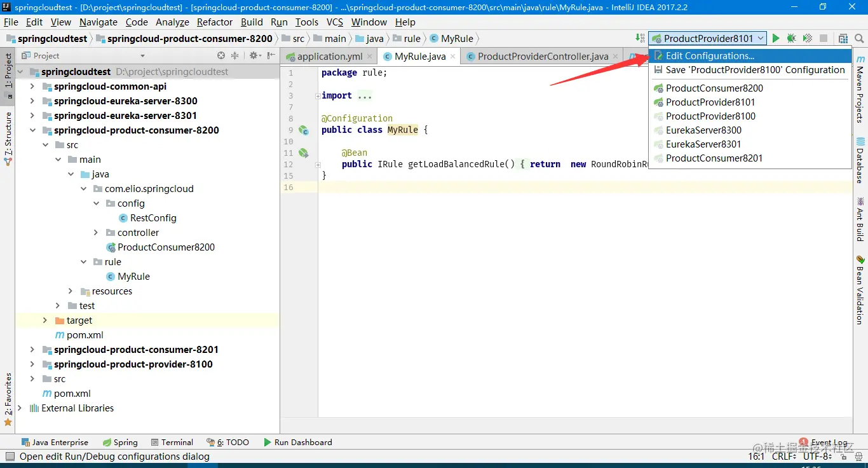
Task: Expand springcloud-product-provider-8100 module
Action: tap(32, 364)
